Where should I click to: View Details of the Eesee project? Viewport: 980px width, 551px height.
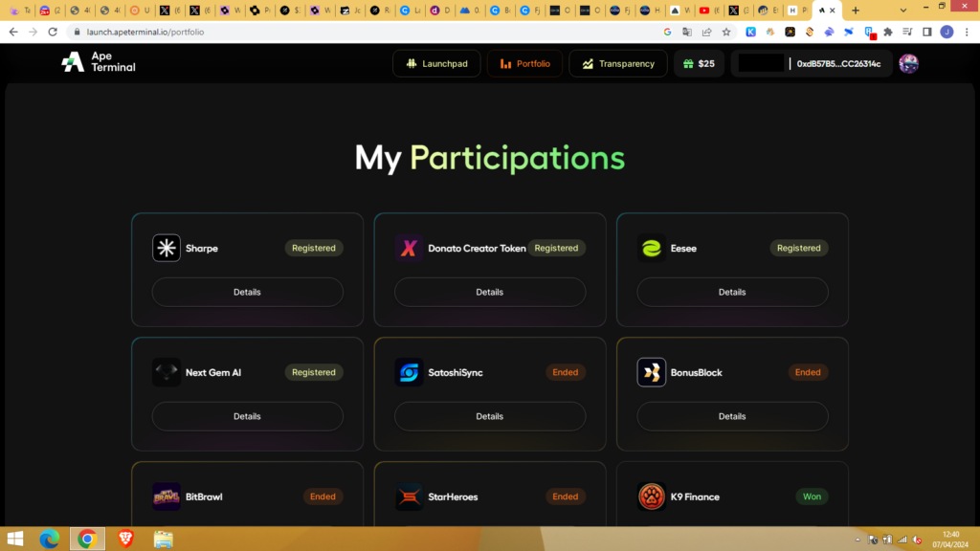[732, 292]
